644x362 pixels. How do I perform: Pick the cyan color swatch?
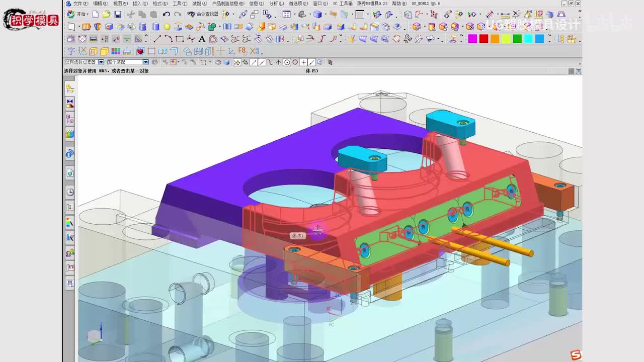(528, 39)
